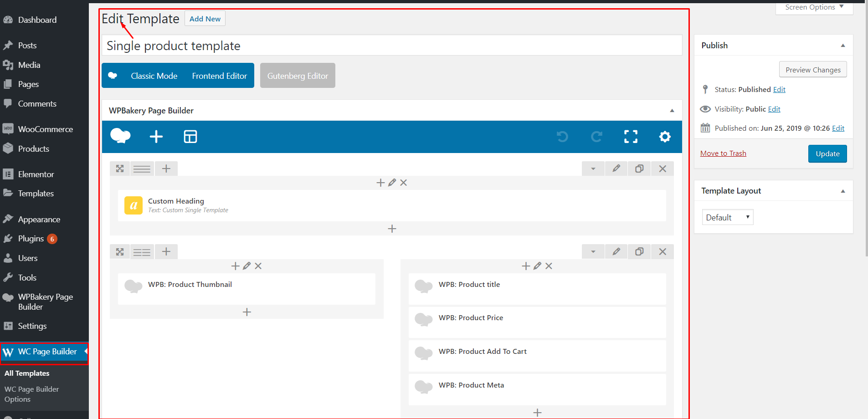Click the WPBakery cloud logo in blue toolbar
This screenshot has width=868, height=419.
click(120, 136)
